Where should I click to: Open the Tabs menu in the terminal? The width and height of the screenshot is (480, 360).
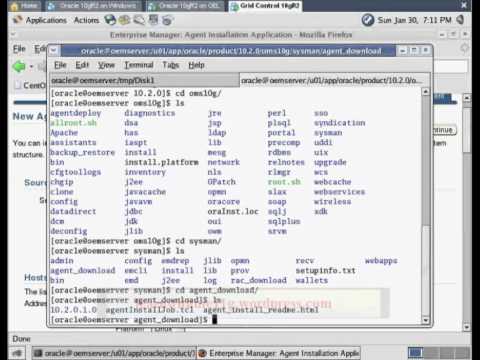171,65
